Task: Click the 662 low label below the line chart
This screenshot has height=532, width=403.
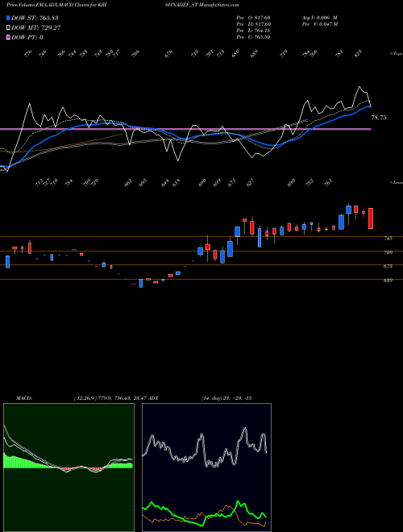Action: [x=128, y=183]
